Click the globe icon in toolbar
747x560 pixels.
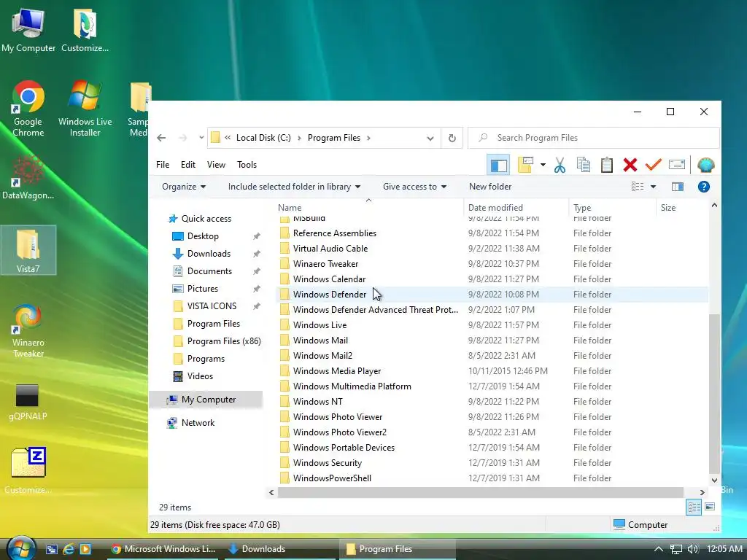705,166
